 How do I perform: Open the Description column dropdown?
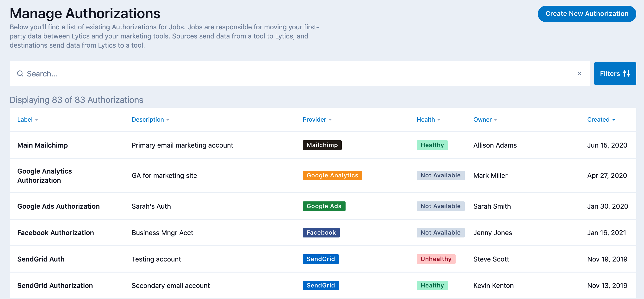pyautogui.click(x=167, y=119)
